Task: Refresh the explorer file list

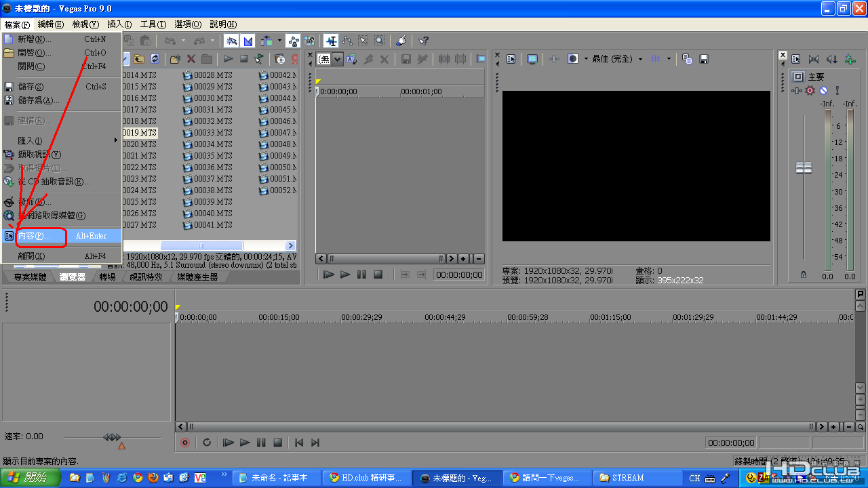Action: [x=155, y=59]
